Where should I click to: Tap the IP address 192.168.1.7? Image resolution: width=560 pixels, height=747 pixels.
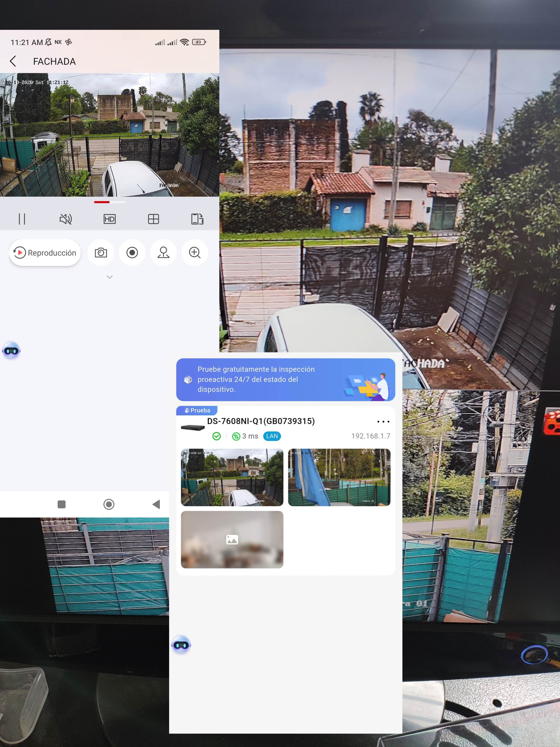pos(371,436)
